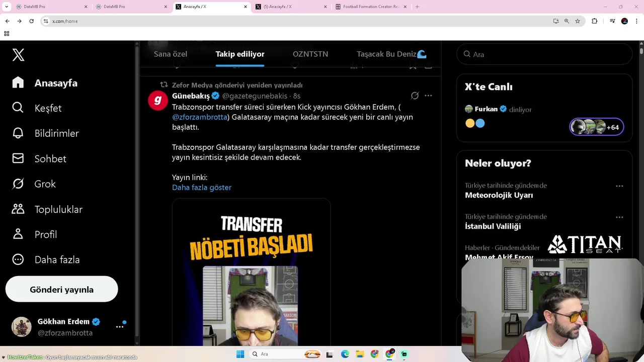The height and width of the screenshot is (362, 644).
Task: Click the Grok icon on the post
Action: tap(415, 96)
